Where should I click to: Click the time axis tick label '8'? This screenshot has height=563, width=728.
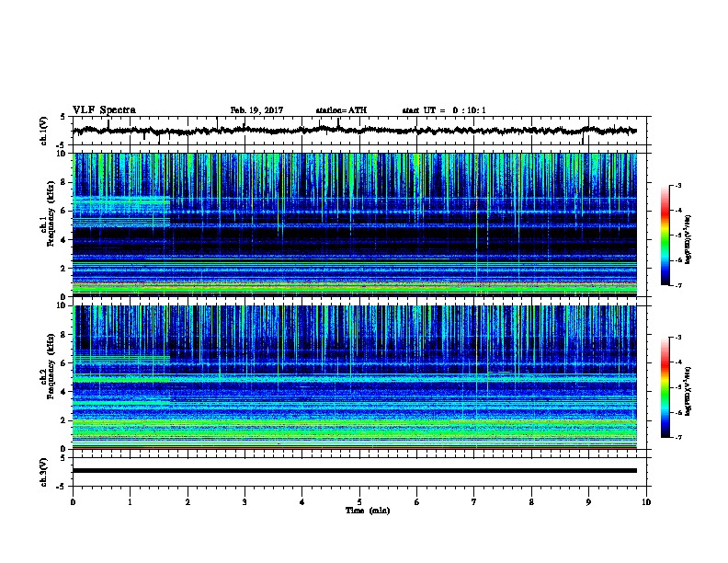point(531,501)
